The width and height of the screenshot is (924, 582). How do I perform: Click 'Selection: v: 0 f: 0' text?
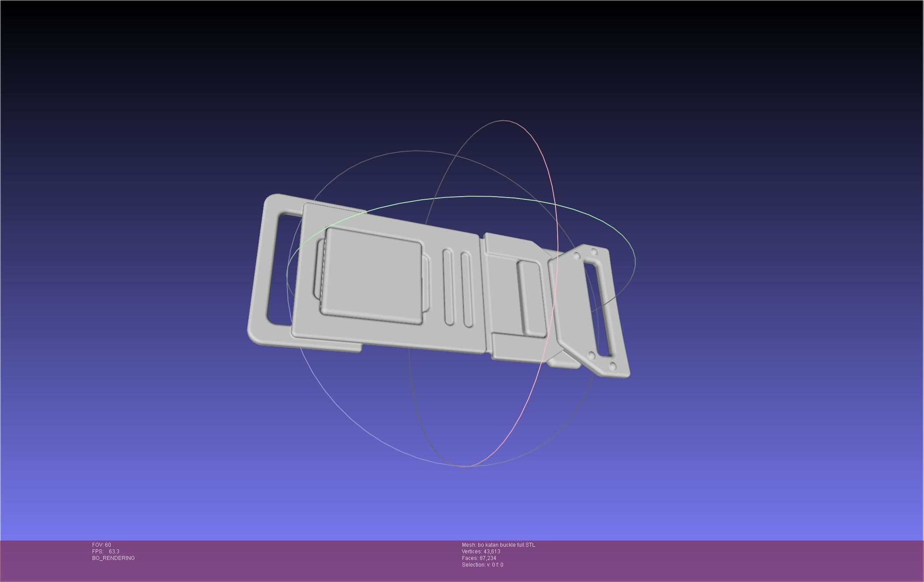(x=482, y=565)
